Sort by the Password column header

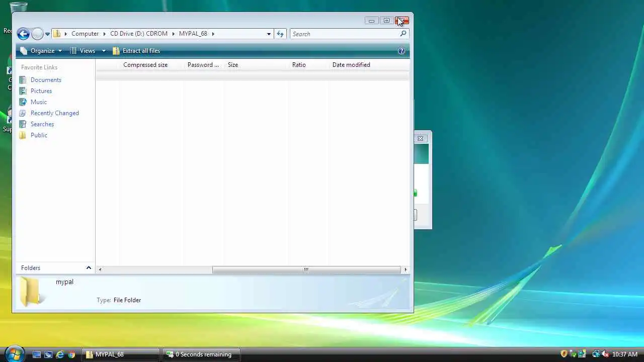203,65
